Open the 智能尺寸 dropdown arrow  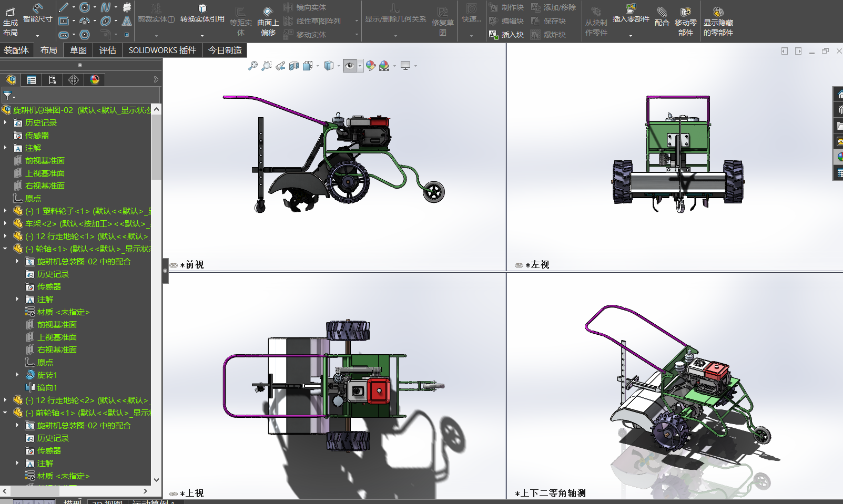(38, 36)
